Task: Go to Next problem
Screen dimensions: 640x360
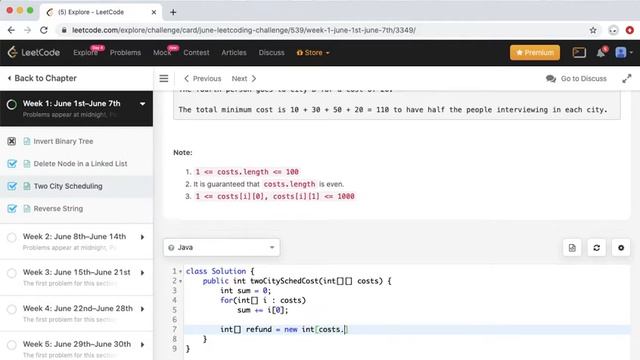Action: click(244, 78)
